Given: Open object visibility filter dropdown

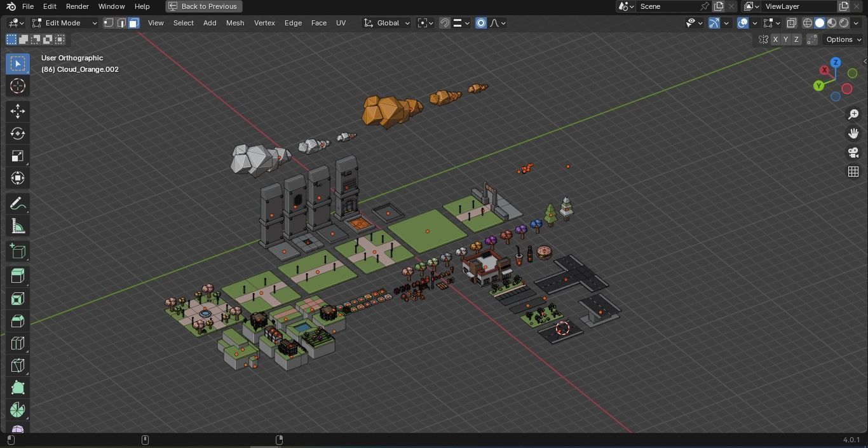Looking at the screenshot, I should pyautogui.click(x=695, y=23).
